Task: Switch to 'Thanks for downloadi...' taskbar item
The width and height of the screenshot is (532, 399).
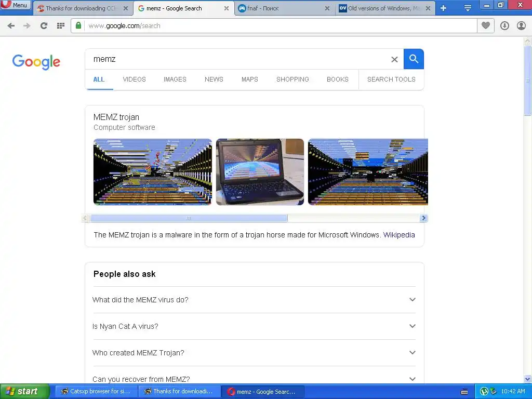Action: [180, 391]
